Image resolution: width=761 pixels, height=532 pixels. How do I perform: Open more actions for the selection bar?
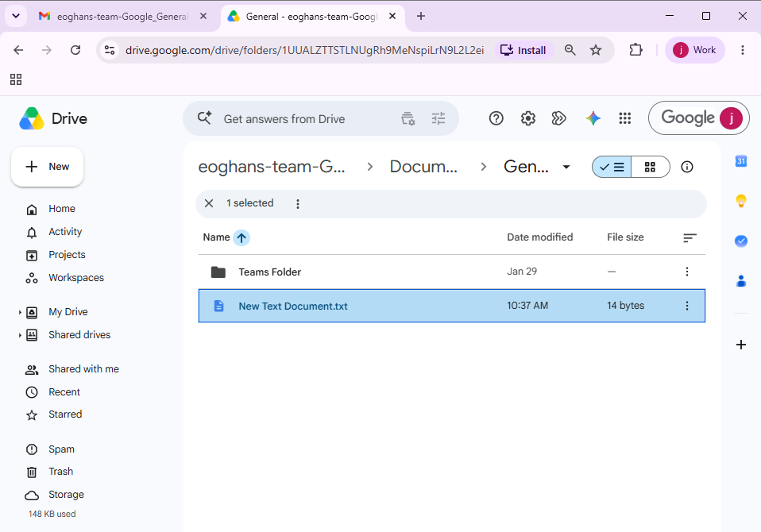(298, 204)
